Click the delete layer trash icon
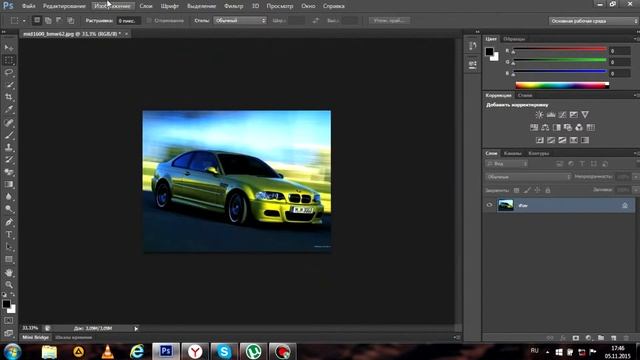640x360 pixels. tap(626, 338)
